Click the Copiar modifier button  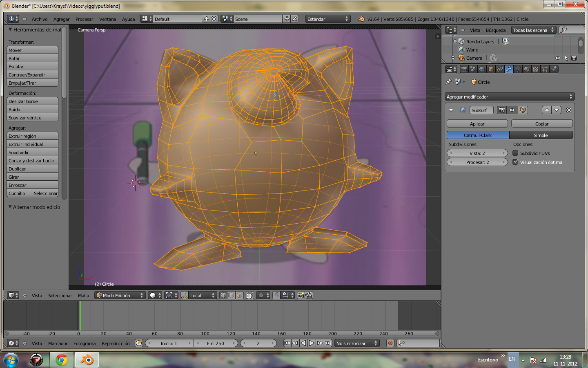click(542, 123)
